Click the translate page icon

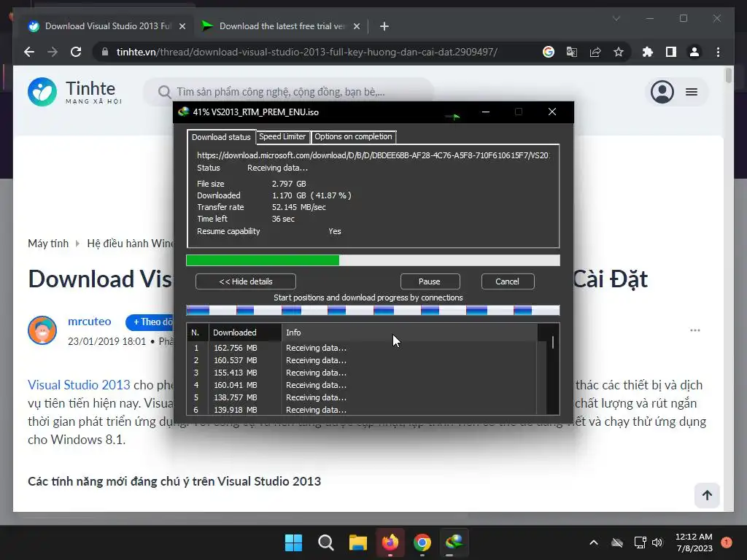point(572,52)
